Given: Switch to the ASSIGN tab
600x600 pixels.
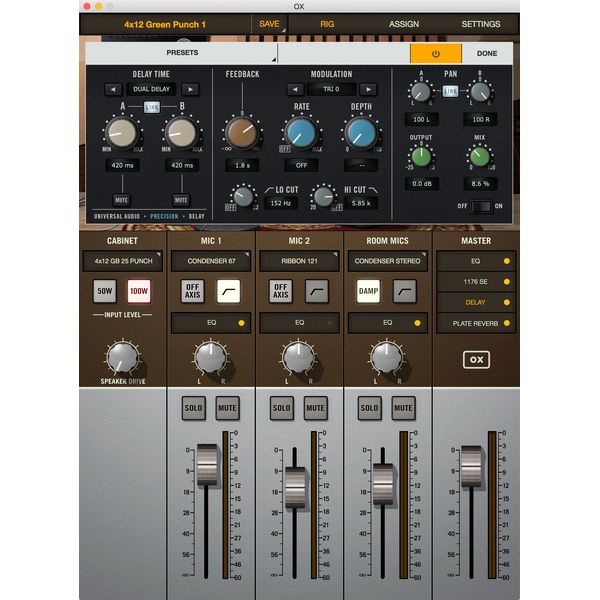Looking at the screenshot, I should click(x=404, y=24).
